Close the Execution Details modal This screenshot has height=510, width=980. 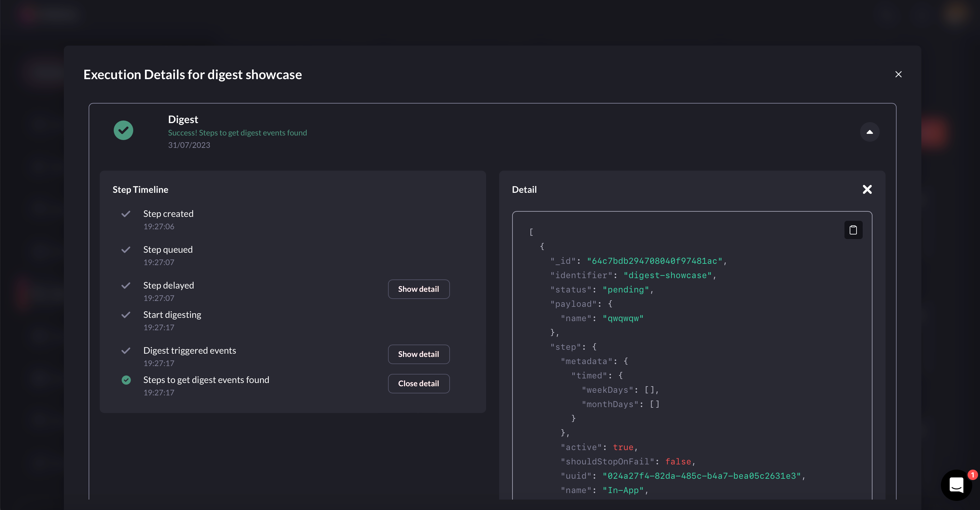pyautogui.click(x=898, y=74)
